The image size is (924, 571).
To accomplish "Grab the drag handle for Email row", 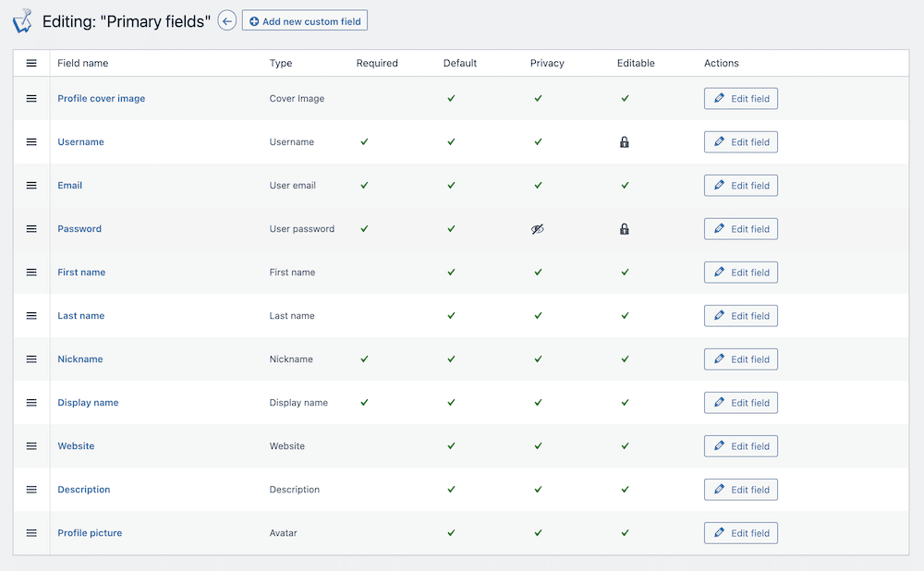I will 31,185.
